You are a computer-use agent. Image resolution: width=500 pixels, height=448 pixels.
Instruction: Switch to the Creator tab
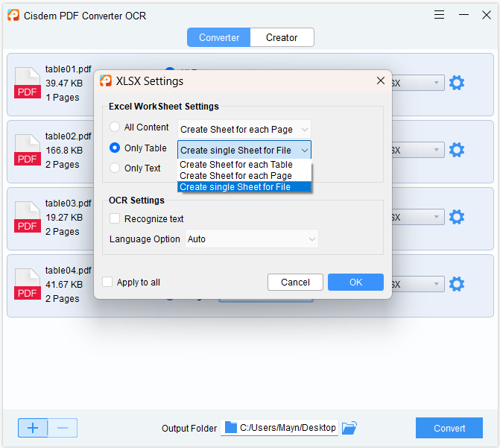[x=282, y=37]
